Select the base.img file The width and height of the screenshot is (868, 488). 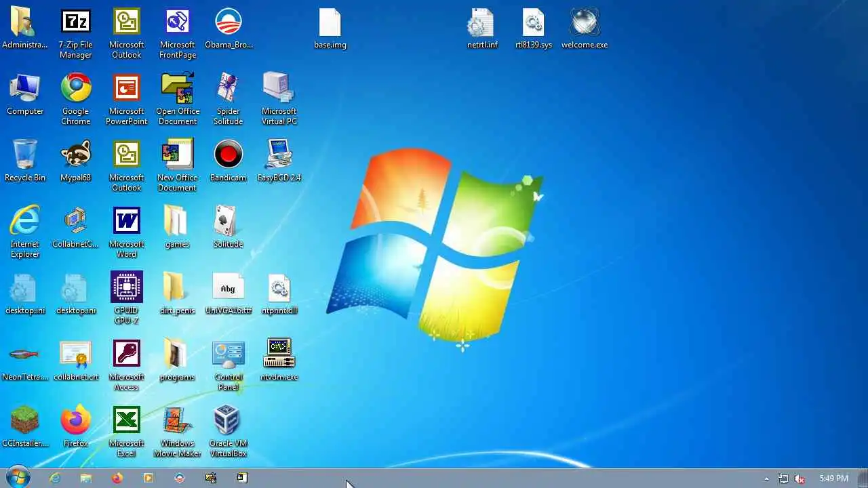[x=330, y=28]
